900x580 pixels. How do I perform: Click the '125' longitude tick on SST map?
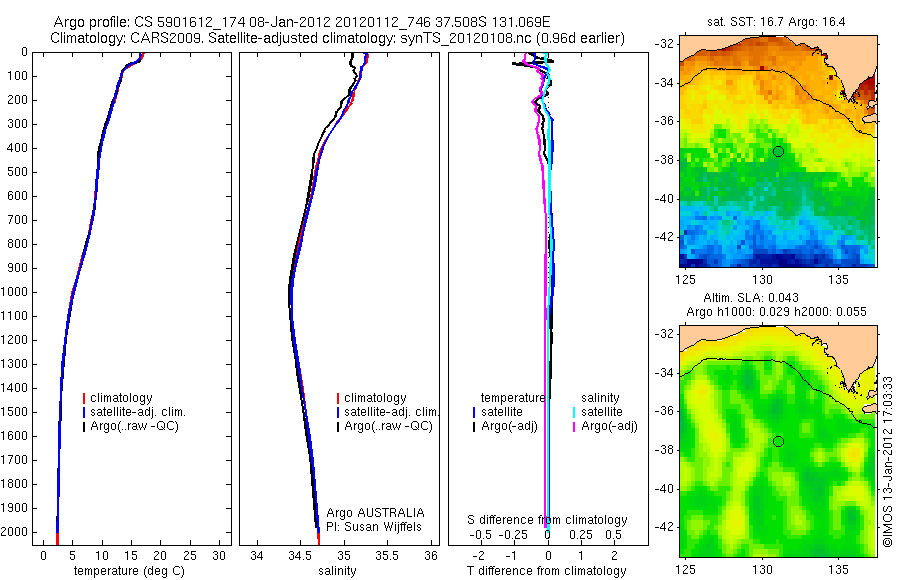(x=685, y=280)
